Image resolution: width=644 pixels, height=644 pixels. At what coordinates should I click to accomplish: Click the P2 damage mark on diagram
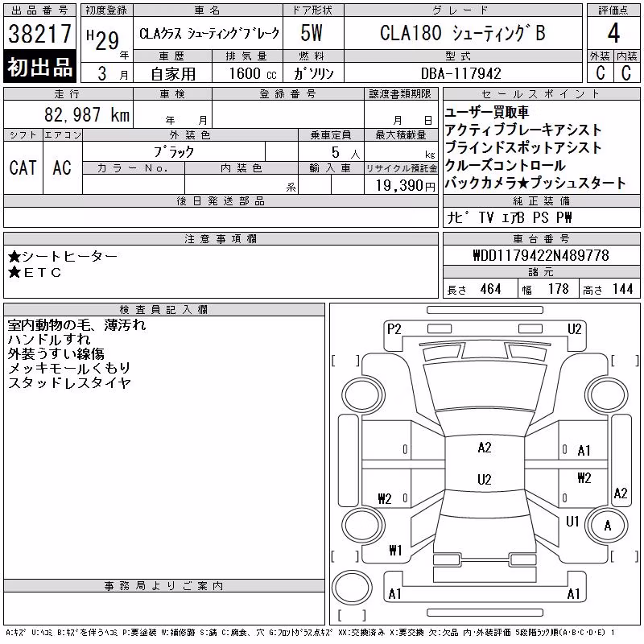click(x=394, y=329)
